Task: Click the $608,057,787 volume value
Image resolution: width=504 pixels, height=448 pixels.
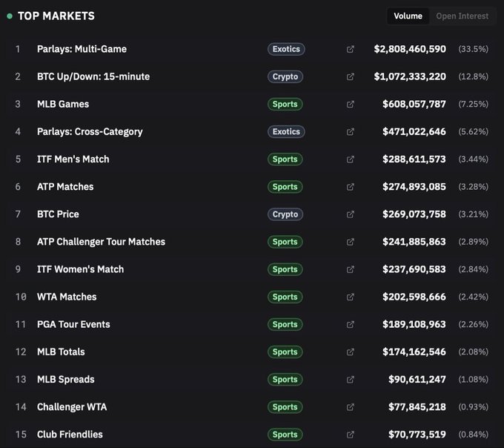Action: (x=414, y=104)
